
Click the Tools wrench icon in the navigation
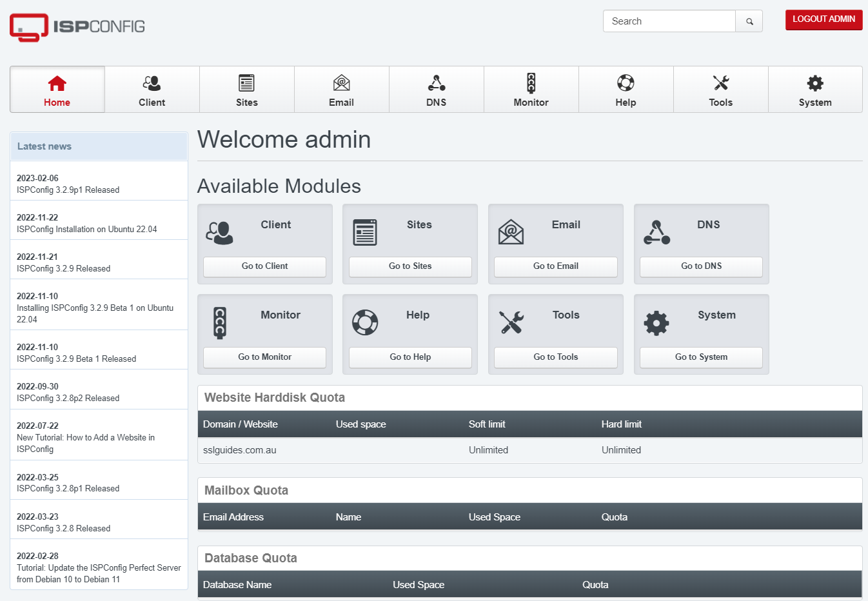click(720, 83)
